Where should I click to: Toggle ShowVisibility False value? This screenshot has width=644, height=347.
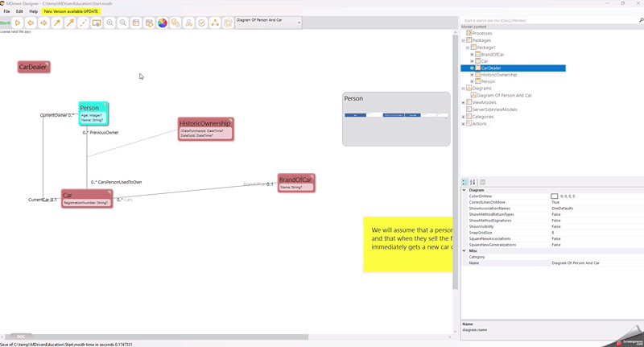555,227
